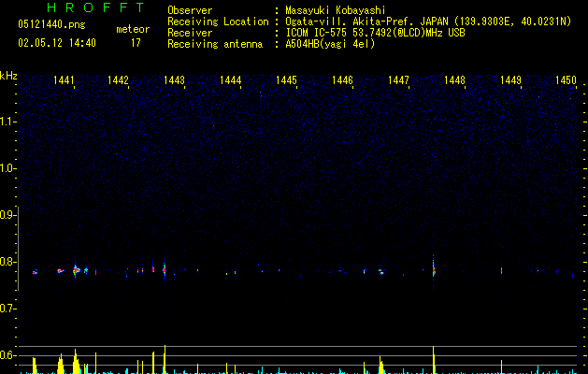Click the 1441 time marker
The image size is (588, 374).
pyautogui.click(x=64, y=79)
